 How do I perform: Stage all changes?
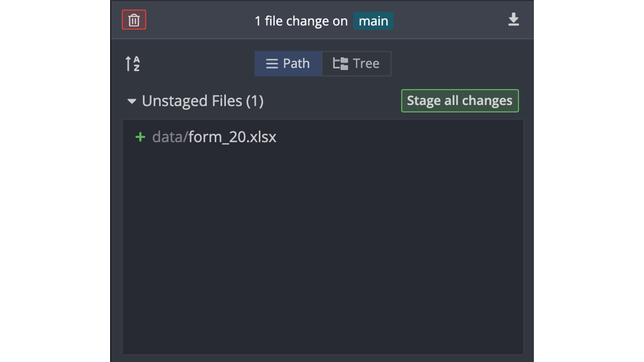click(x=460, y=101)
